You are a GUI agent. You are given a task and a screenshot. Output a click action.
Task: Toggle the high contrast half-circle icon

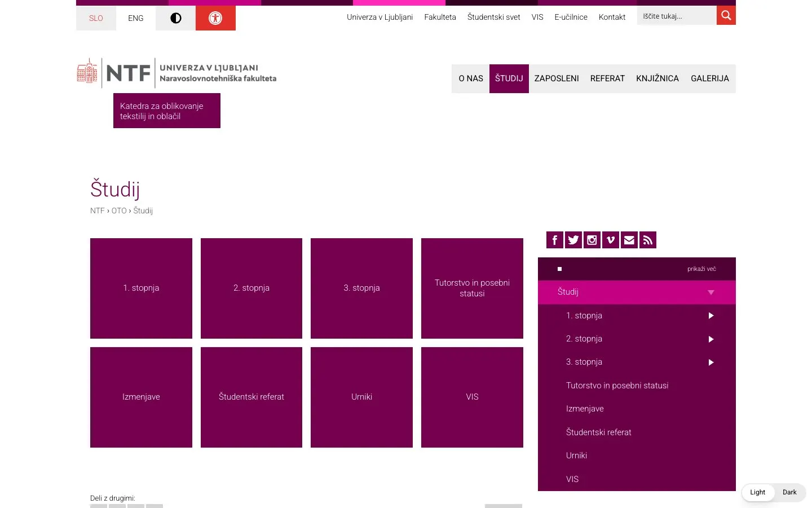pos(176,18)
